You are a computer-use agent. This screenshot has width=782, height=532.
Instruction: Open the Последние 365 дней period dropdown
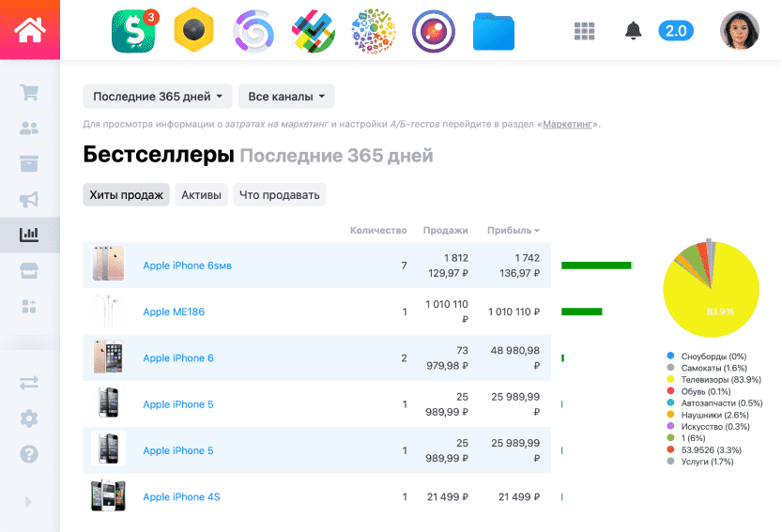coord(158,97)
